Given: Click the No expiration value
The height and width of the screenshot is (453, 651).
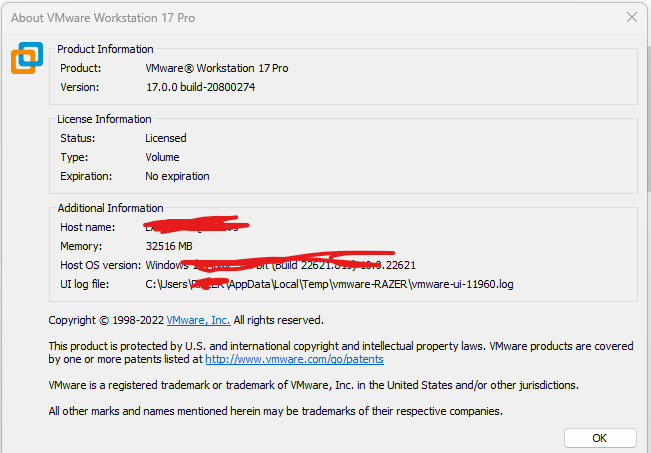Looking at the screenshot, I should tap(177, 176).
